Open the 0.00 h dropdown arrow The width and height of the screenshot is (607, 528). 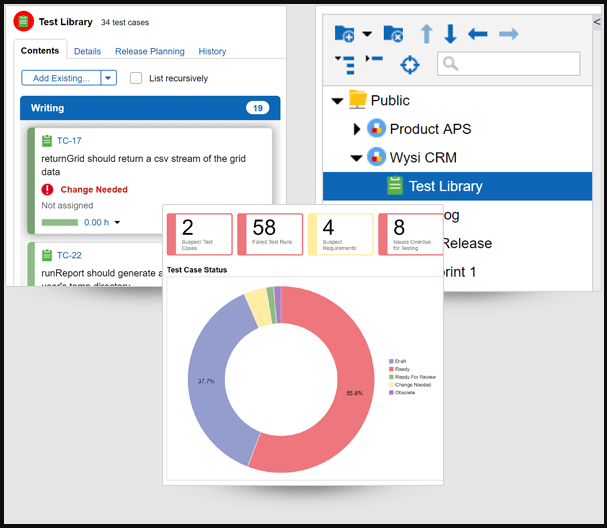click(x=117, y=223)
